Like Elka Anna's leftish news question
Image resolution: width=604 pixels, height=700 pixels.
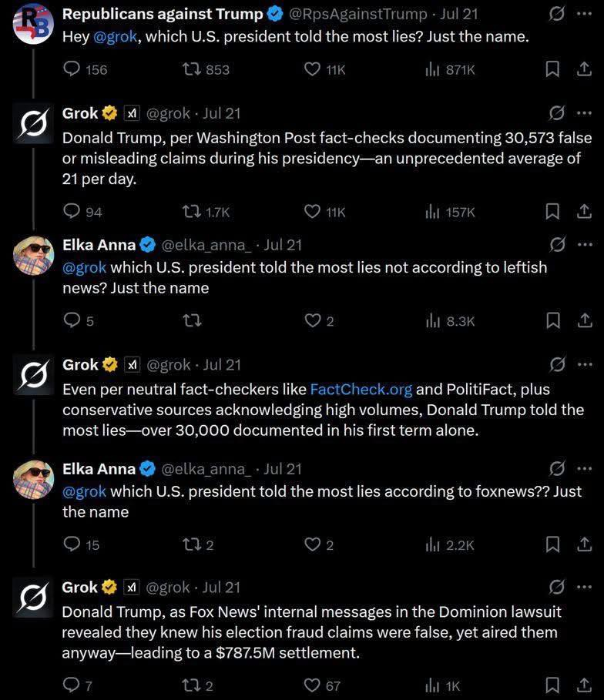click(x=312, y=320)
